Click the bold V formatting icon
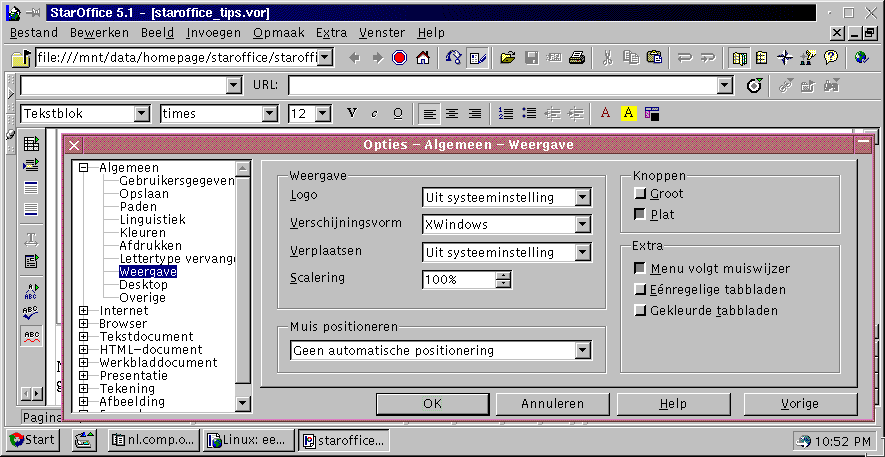 pos(352,113)
